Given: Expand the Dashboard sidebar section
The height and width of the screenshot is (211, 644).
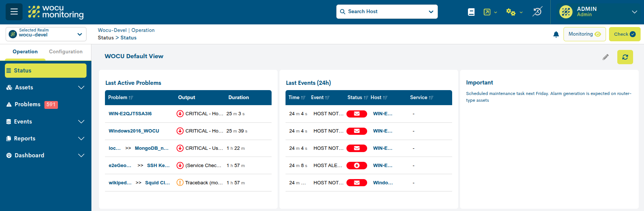Looking at the screenshot, I should click(x=46, y=155).
